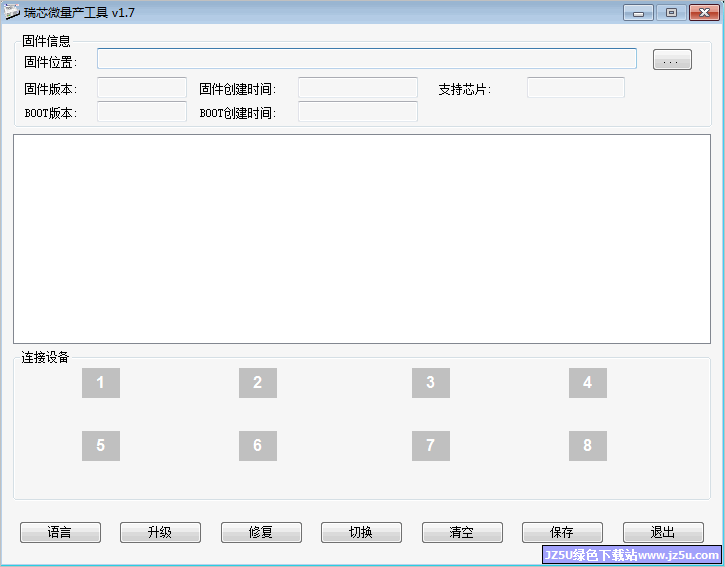725x567 pixels.
Task: Save the log with 保存 button
Action: tap(562, 532)
